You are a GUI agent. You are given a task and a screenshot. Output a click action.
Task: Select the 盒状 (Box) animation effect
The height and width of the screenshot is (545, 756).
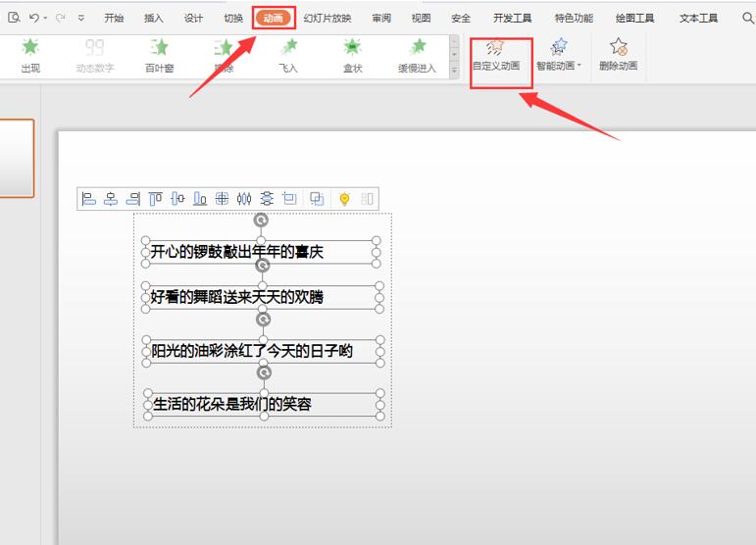point(352,56)
